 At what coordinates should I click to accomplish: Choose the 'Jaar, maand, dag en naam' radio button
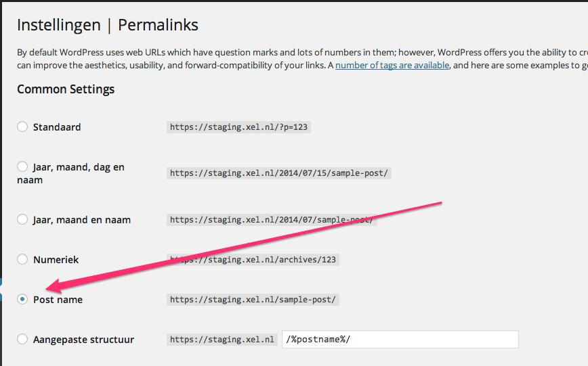22,166
